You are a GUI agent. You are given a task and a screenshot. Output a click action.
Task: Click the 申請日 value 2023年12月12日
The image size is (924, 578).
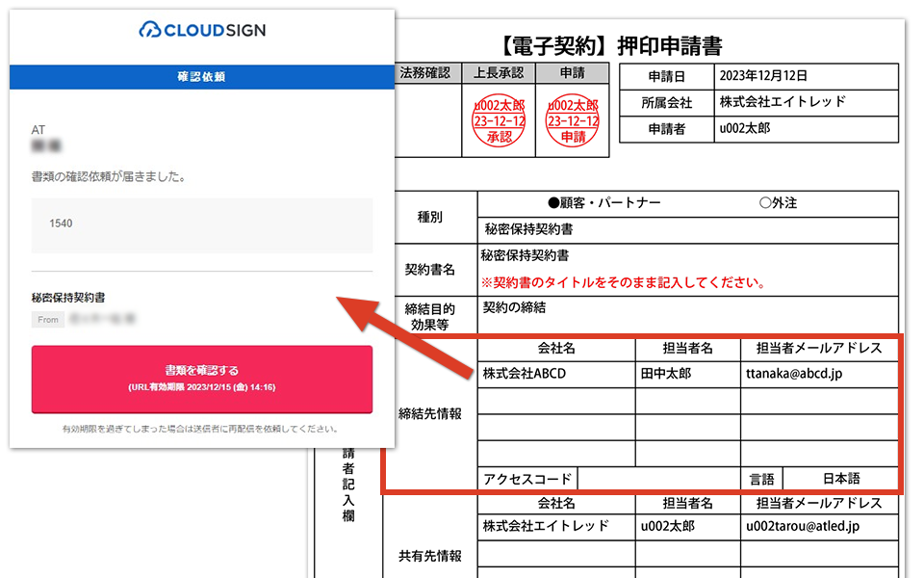806,75
